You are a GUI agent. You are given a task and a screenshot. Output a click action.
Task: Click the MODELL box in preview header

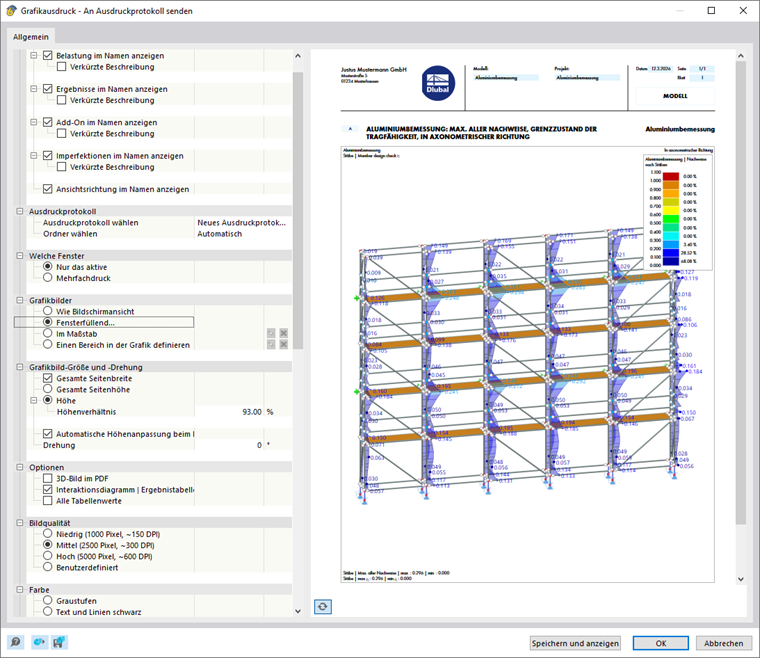coord(675,96)
